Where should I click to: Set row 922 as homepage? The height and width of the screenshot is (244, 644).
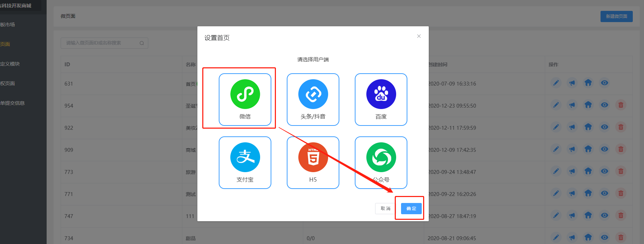pyautogui.click(x=588, y=127)
